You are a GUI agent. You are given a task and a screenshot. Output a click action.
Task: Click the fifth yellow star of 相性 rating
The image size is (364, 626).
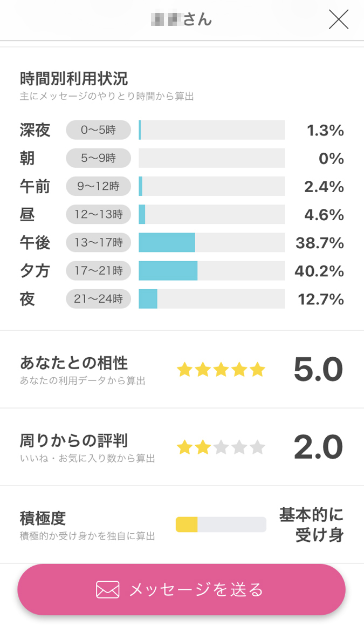tap(258, 370)
